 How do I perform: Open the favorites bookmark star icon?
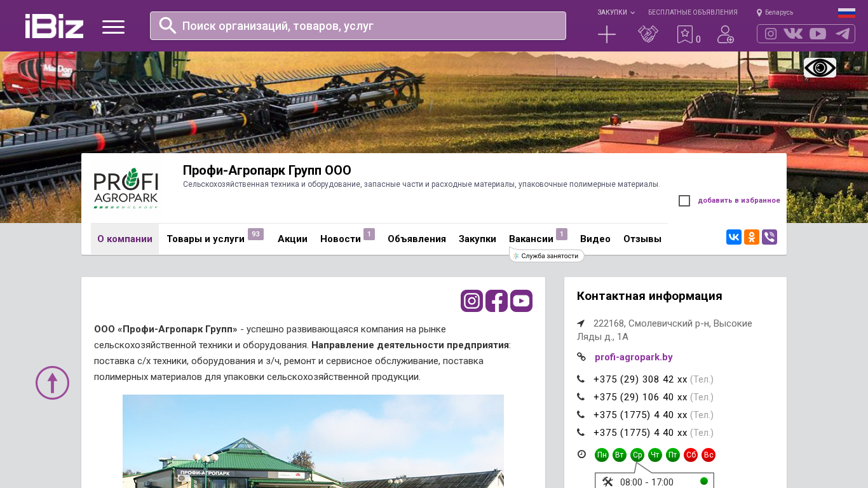(684, 34)
